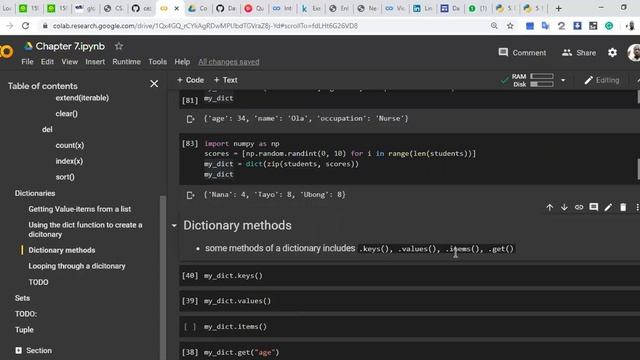Run cell 40 my_dict.keys()
640x360 pixels.
click(190, 276)
